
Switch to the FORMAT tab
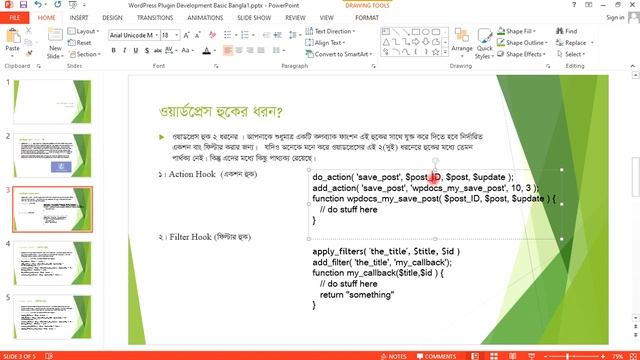(x=367, y=18)
